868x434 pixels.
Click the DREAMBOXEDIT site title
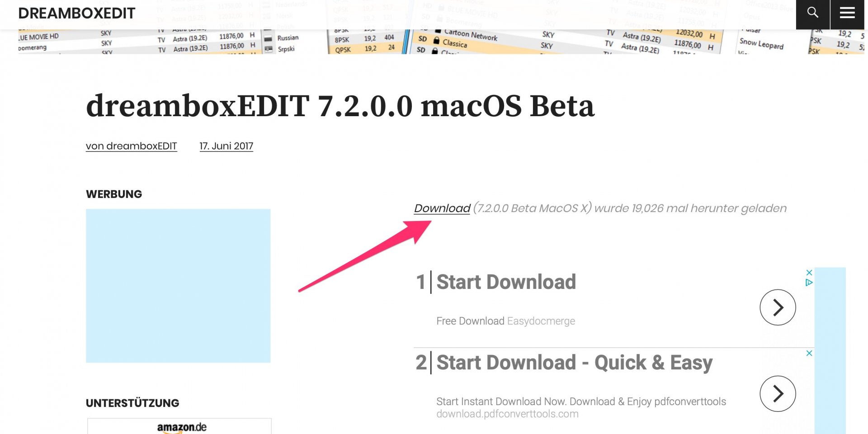pyautogui.click(x=76, y=14)
